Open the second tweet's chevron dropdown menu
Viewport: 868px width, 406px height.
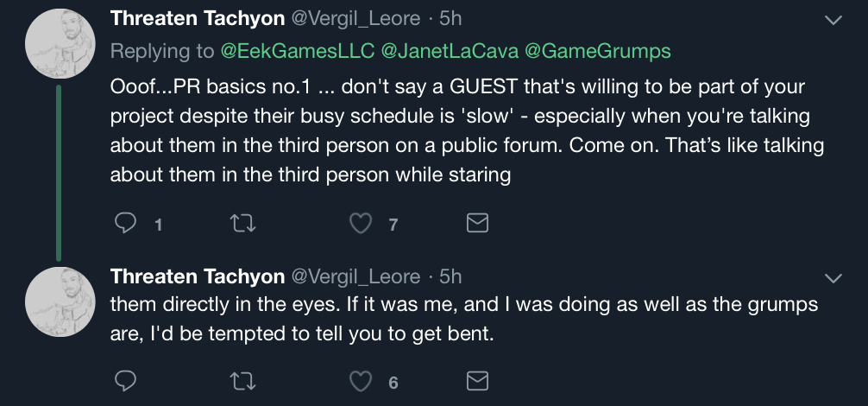pyautogui.click(x=833, y=279)
